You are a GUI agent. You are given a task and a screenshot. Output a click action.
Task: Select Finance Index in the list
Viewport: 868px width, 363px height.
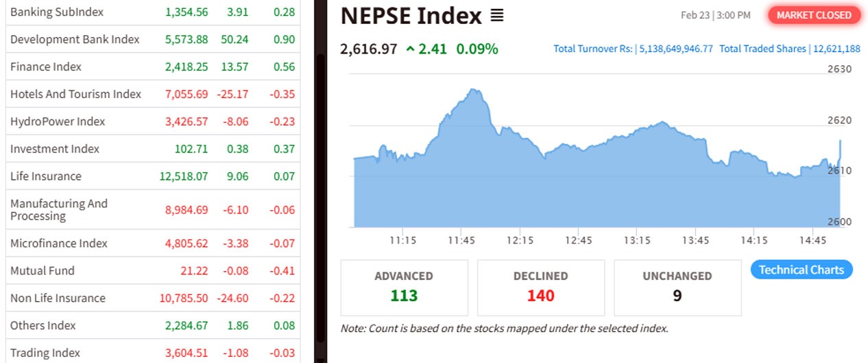tap(46, 67)
